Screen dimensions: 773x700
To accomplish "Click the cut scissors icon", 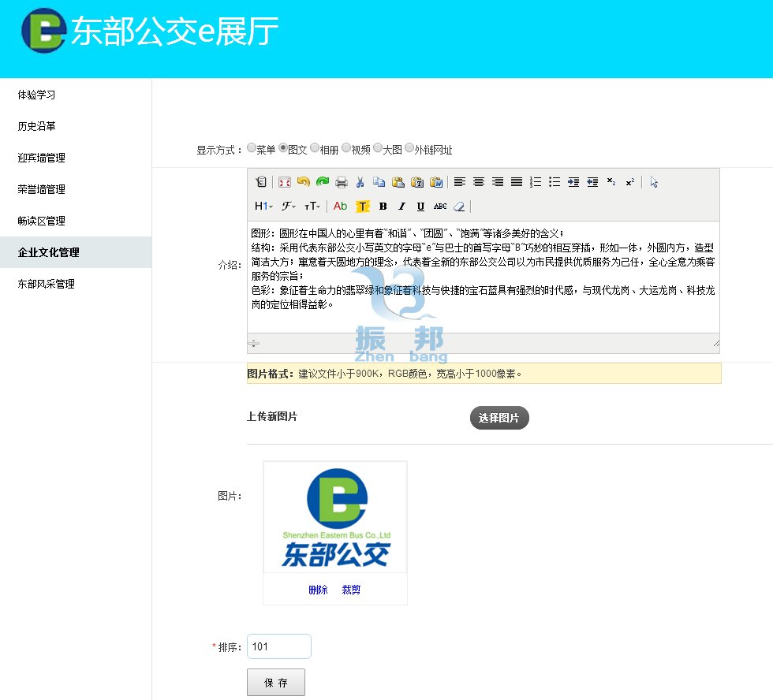I will pos(360,182).
